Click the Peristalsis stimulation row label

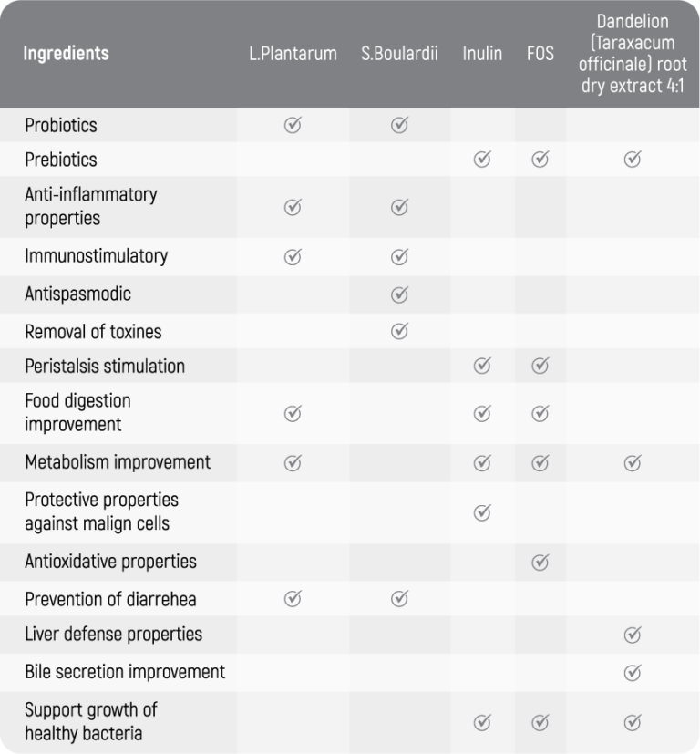coord(105,367)
